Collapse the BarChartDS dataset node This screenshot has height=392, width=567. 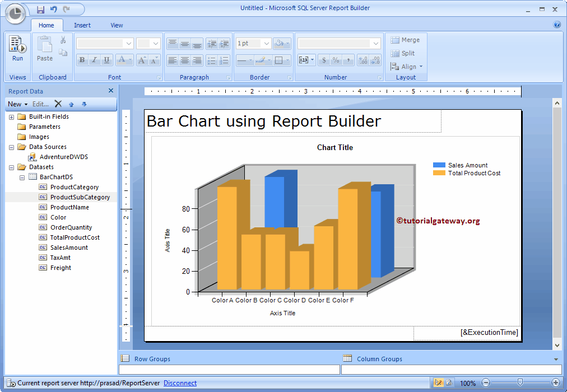tap(22, 176)
